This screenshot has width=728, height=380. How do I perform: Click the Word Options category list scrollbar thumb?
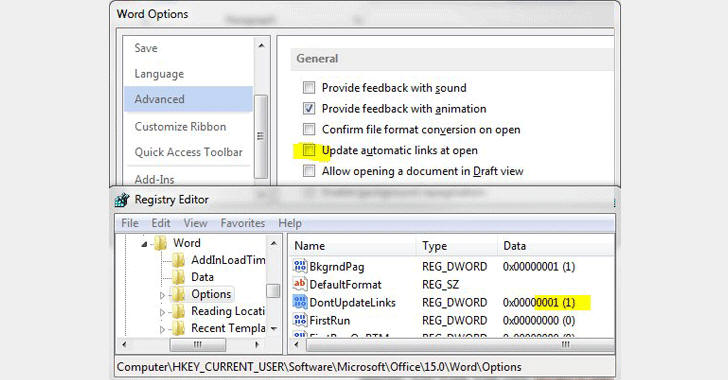click(261, 136)
